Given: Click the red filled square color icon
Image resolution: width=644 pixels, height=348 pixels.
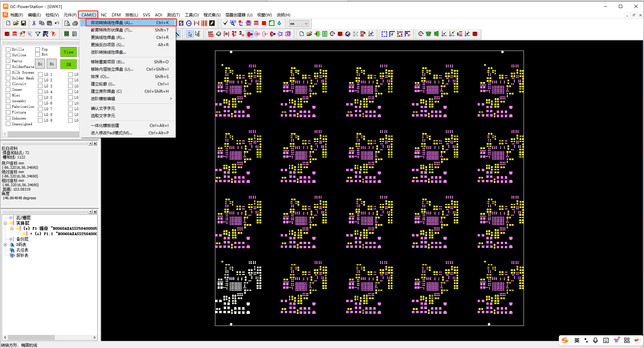Looking at the screenshot, I should (264, 23).
